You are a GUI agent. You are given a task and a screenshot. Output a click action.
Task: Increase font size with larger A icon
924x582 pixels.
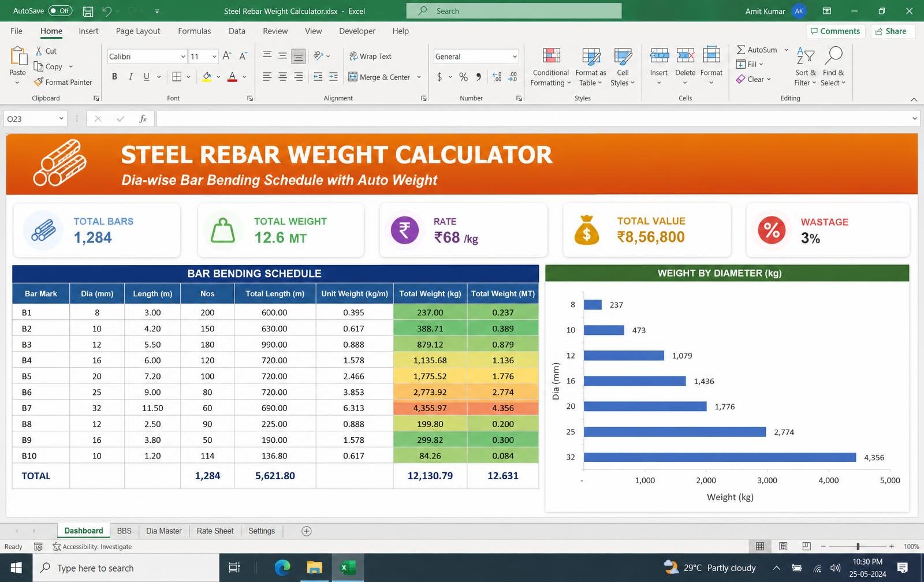(227, 56)
